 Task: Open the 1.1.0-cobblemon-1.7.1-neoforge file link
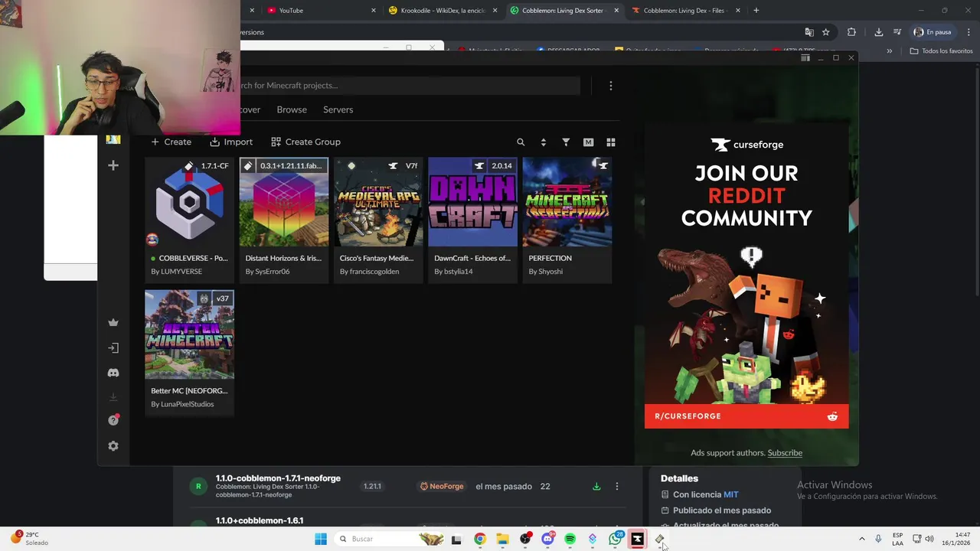pyautogui.click(x=278, y=478)
